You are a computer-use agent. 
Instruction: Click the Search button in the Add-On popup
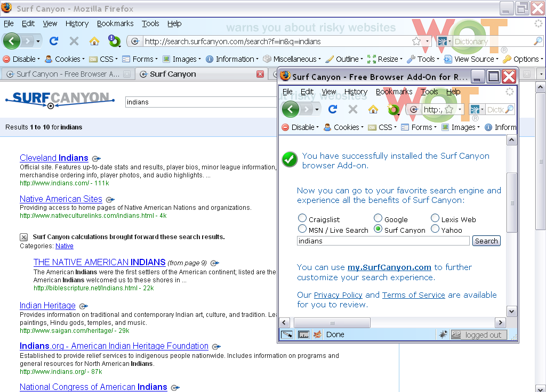pos(486,241)
